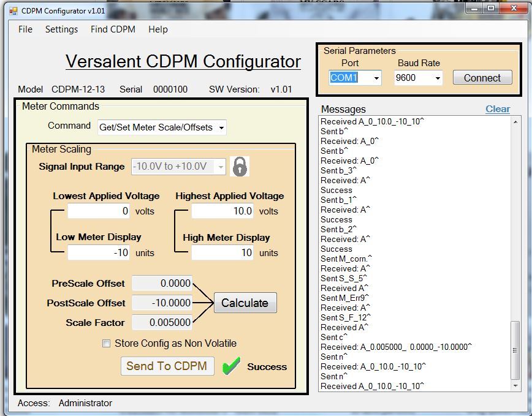Click the SW Version value v1.01
Screen dimensions: 532x416
281,89
